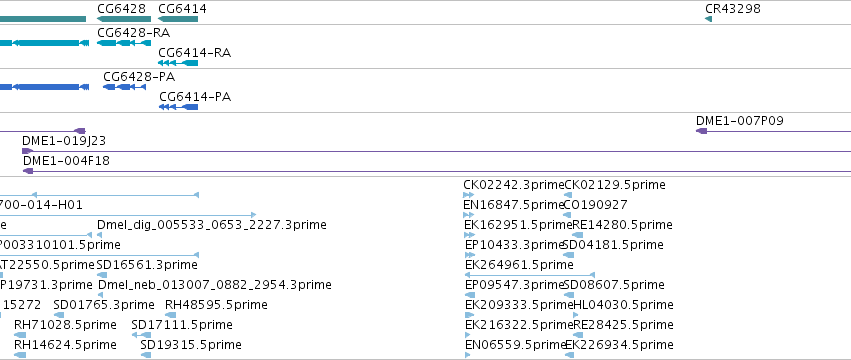Select the RE14280.5prime EST glyph

pos(577,235)
